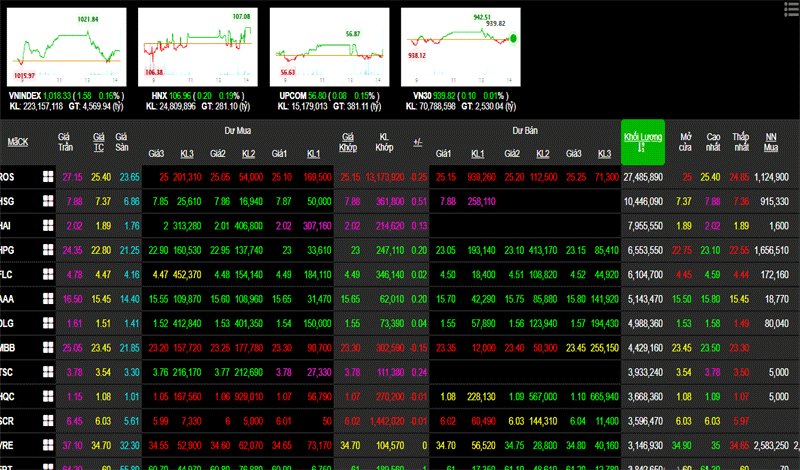Click SCR matched volume 1,442,020
Screen dimensions: 800x470
pos(388,421)
